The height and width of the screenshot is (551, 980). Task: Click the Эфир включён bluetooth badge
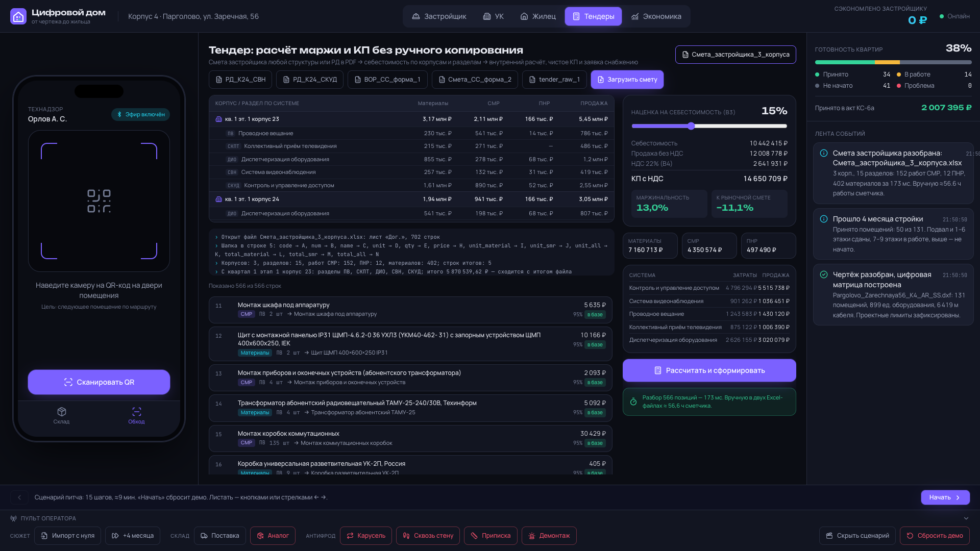(140, 114)
